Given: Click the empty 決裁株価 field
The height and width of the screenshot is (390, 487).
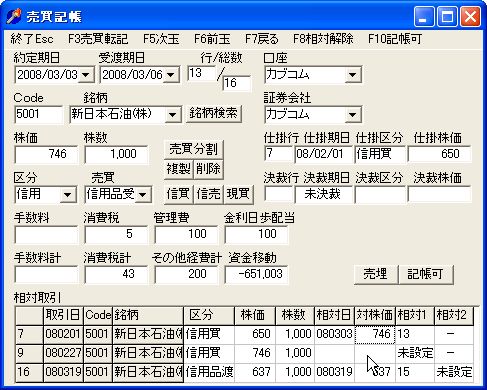Looking at the screenshot, I should point(439,195).
